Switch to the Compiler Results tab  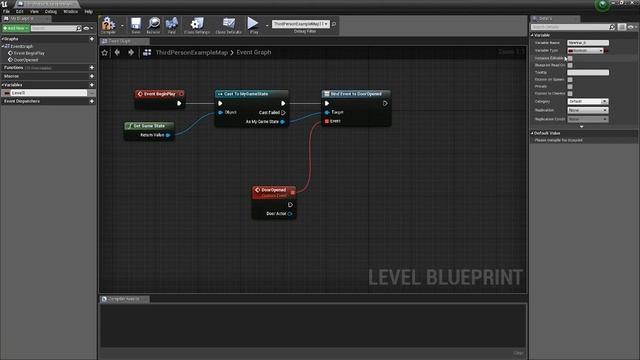point(124,299)
